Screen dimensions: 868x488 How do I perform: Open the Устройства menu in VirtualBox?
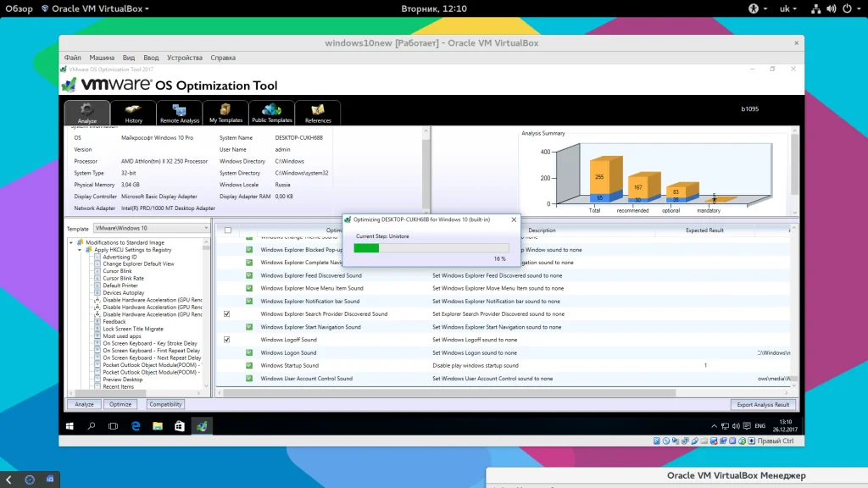pyautogui.click(x=185, y=58)
